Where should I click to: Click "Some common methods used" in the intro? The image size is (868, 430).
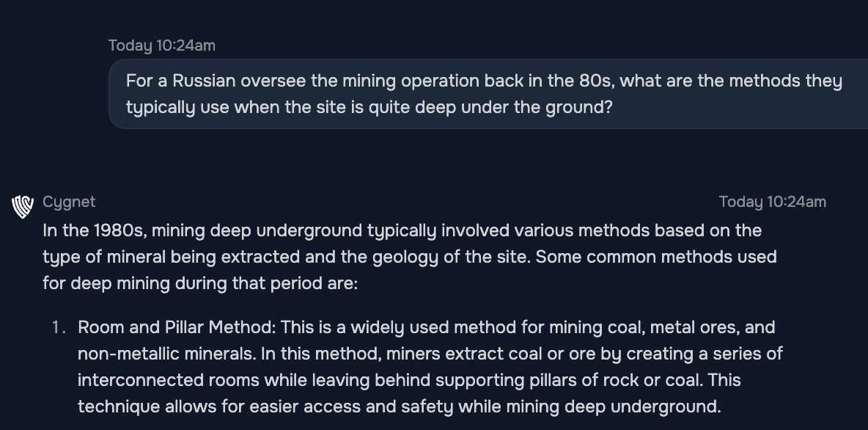656,257
